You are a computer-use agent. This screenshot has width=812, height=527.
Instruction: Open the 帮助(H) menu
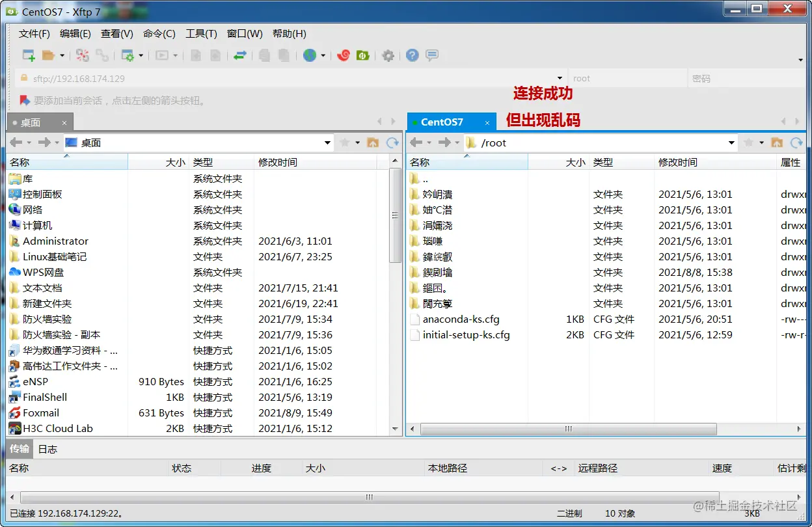tap(290, 34)
